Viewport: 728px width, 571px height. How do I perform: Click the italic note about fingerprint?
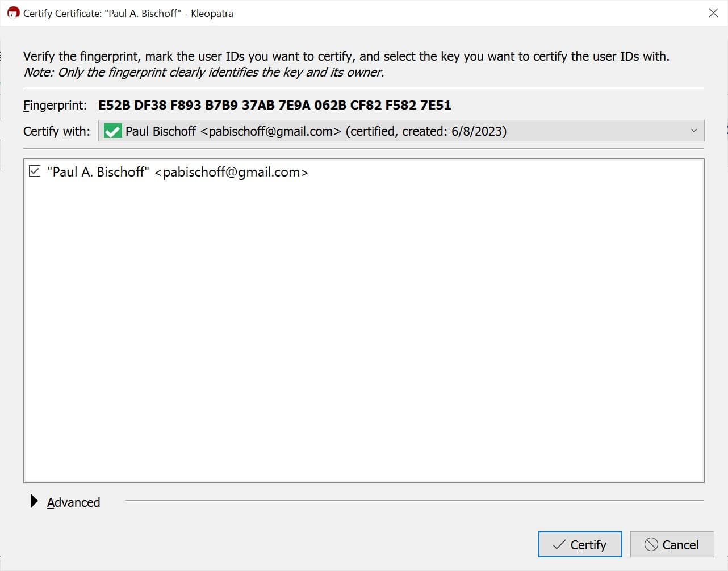pyautogui.click(x=204, y=73)
